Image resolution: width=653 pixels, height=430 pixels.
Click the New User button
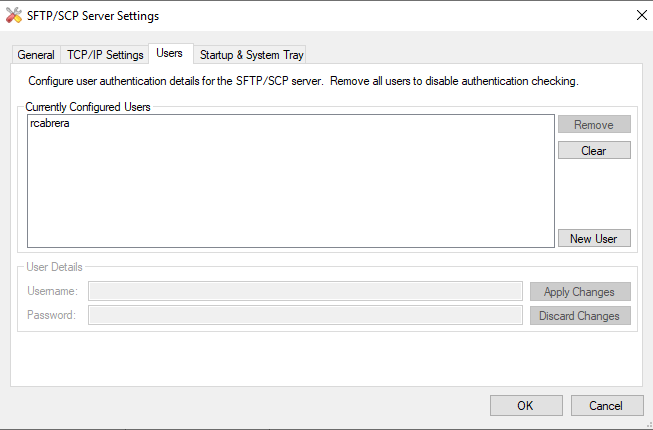594,239
